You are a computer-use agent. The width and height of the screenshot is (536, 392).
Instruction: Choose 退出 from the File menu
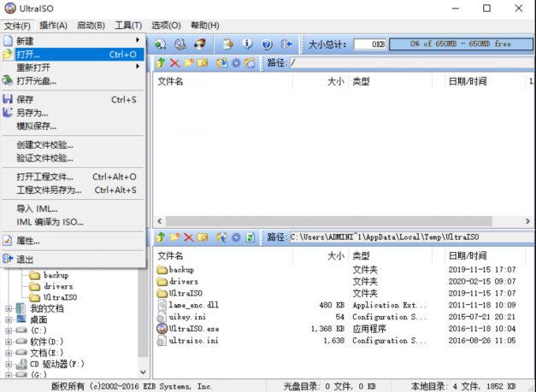tap(74, 259)
